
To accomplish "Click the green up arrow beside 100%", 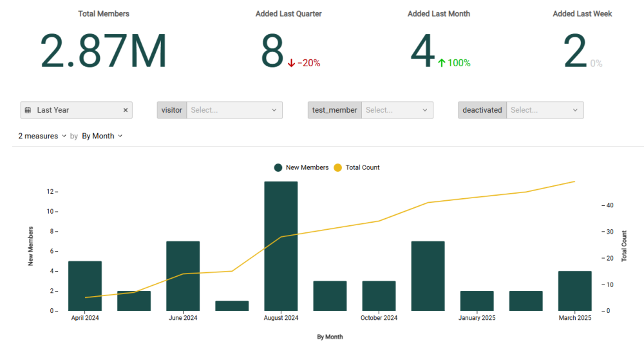I will click(x=442, y=63).
